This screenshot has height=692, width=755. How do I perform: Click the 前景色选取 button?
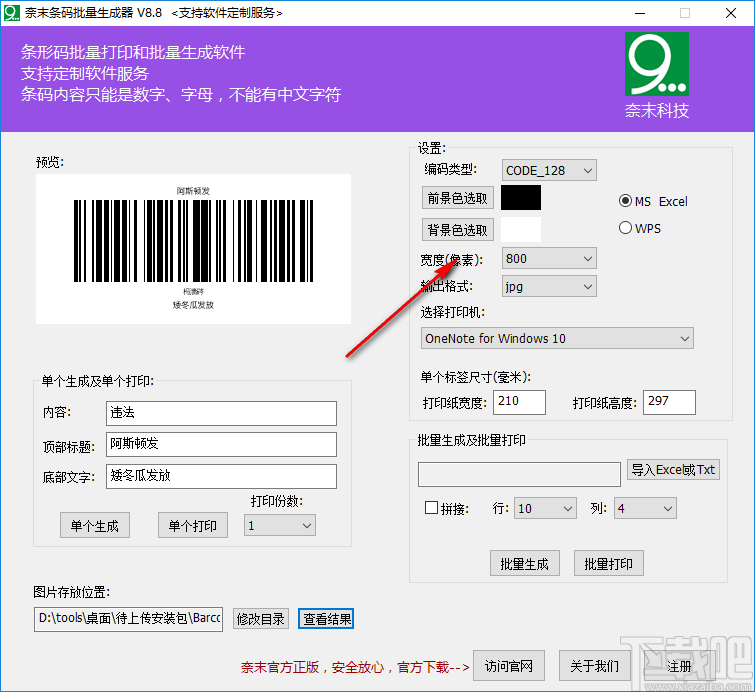[458, 198]
